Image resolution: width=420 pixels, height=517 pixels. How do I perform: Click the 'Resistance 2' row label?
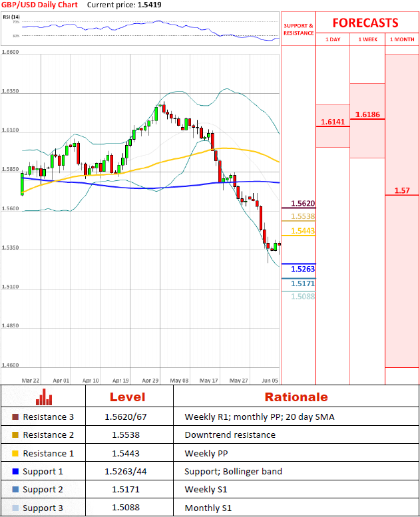pyautogui.click(x=48, y=435)
